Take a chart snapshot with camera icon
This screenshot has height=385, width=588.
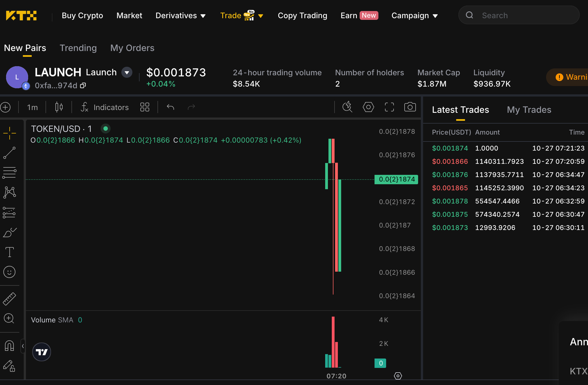(410, 107)
